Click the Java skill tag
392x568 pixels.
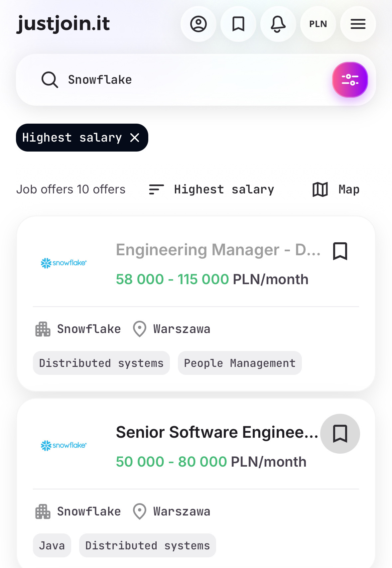pyautogui.click(x=52, y=545)
